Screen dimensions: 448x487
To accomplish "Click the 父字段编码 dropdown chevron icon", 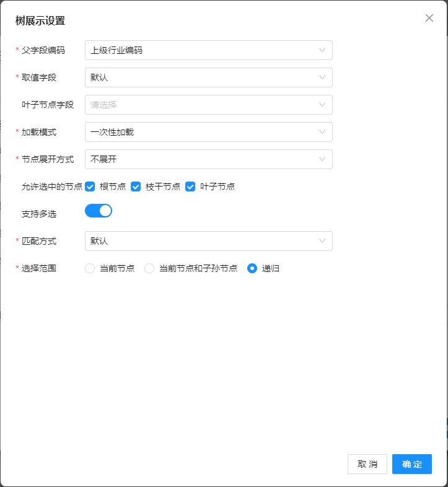I will 322,50.
